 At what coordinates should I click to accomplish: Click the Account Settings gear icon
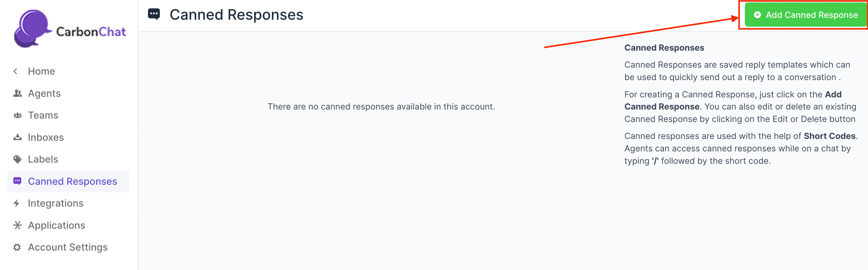point(17,248)
